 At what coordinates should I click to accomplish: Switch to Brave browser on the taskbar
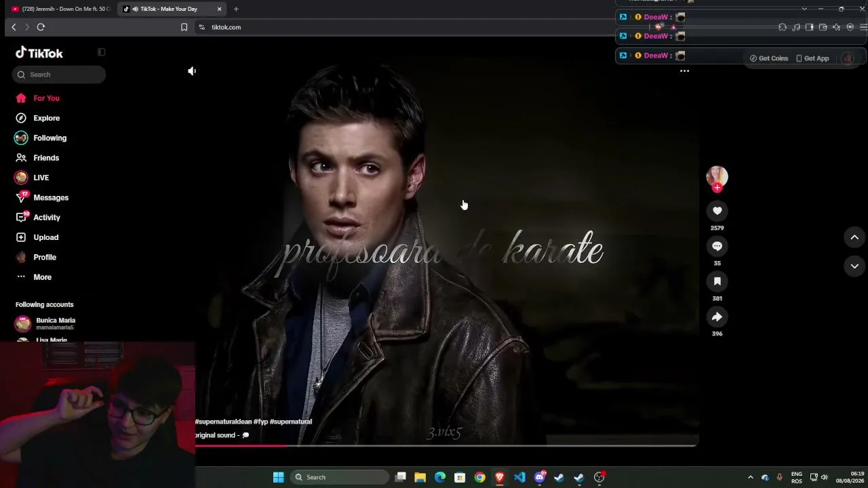tap(500, 477)
